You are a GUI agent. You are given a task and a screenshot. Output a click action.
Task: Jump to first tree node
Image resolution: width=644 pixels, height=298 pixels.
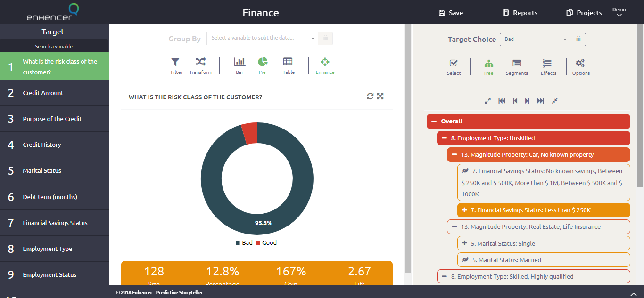tap(502, 101)
